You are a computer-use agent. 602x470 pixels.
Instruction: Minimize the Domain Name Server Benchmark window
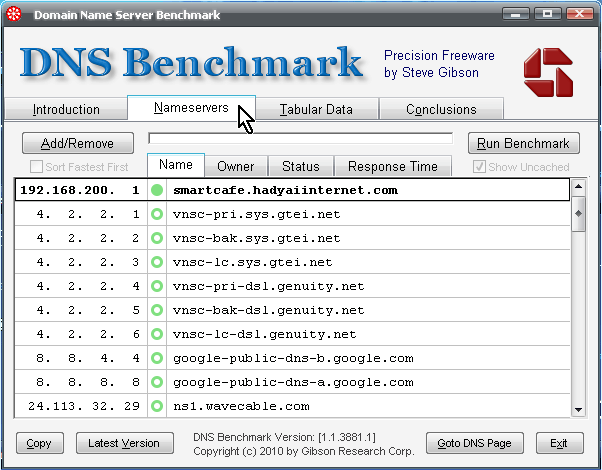(x=516, y=14)
